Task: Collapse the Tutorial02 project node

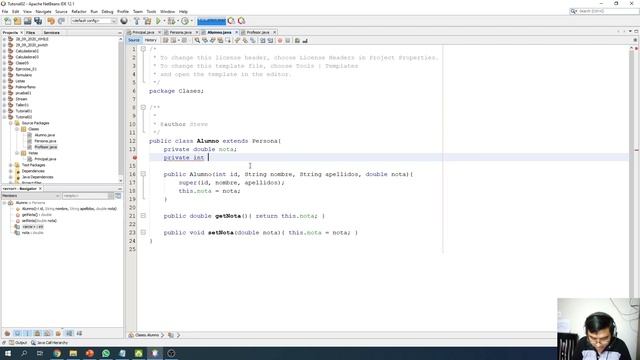Action: (4, 117)
